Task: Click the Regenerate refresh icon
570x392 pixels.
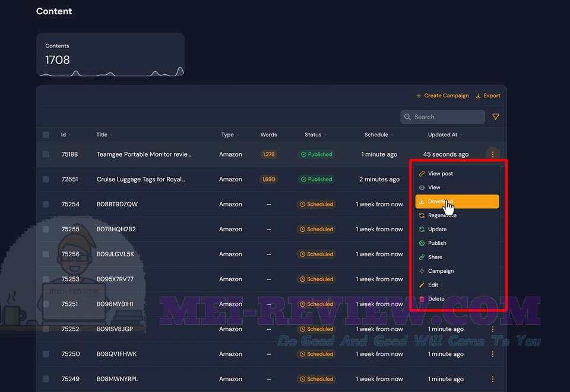Action: click(422, 215)
